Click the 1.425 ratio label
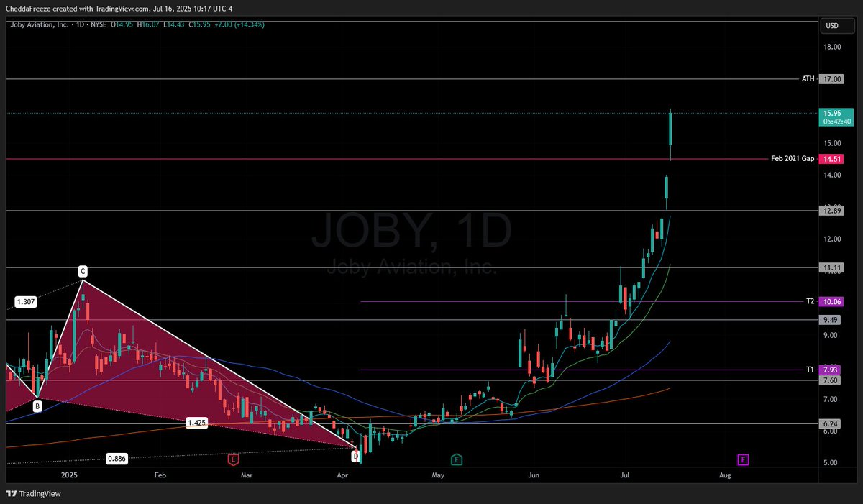 click(x=196, y=423)
